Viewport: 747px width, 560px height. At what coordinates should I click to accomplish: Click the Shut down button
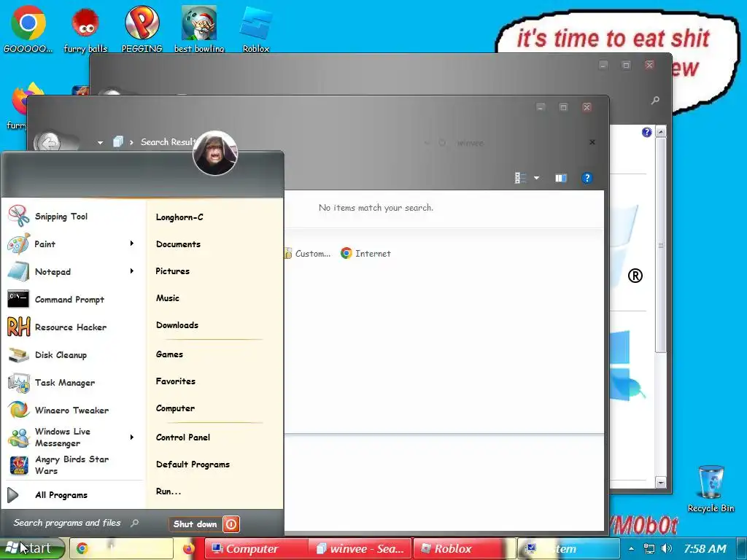[196, 524]
